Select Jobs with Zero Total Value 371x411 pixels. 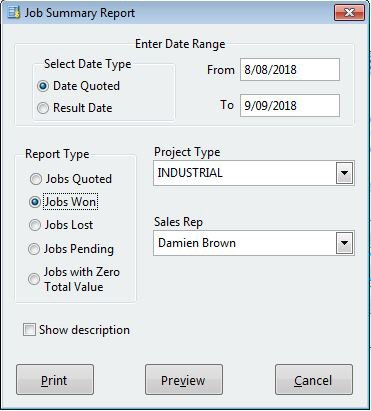point(34,279)
